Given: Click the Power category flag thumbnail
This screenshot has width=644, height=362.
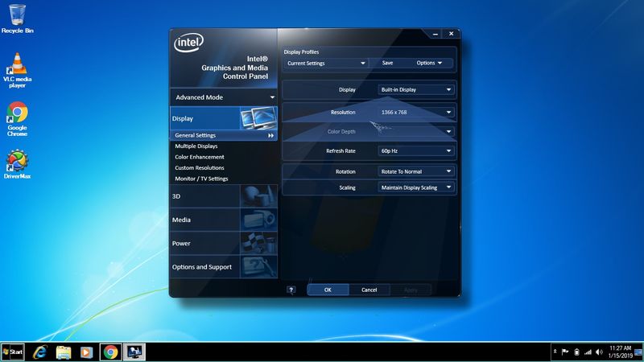Looking at the screenshot, I should (x=258, y=244).
